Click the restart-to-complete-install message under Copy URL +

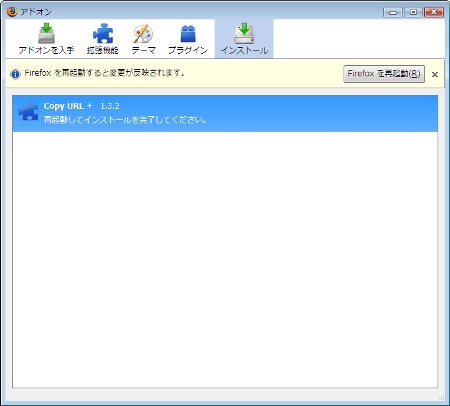(x=125, y=119)
